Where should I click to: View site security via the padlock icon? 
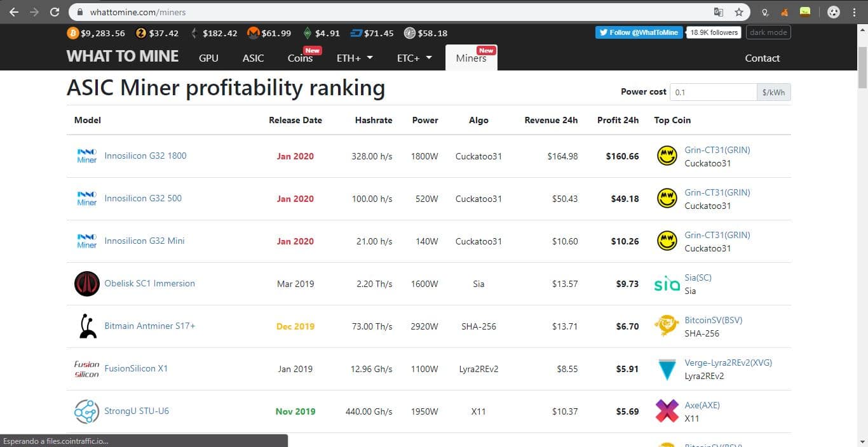coord(80,12)
